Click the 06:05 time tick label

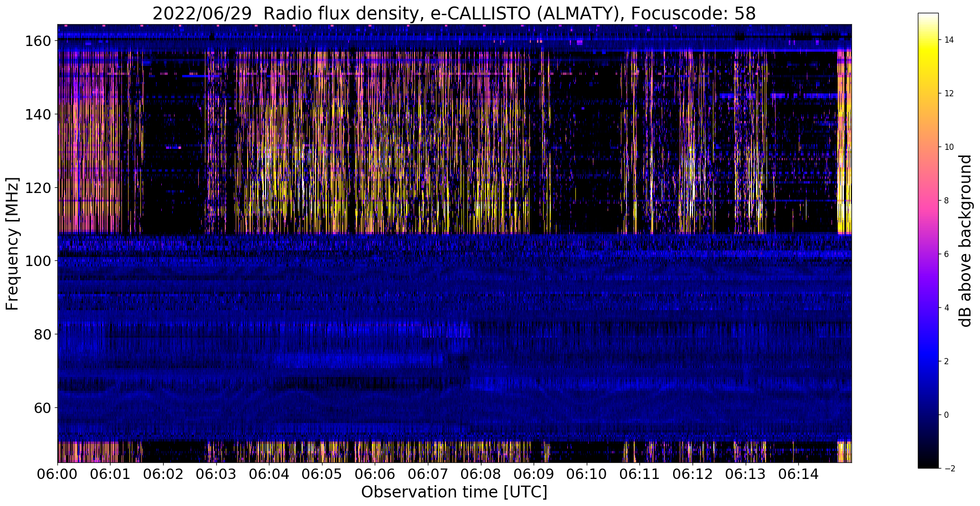(322, 474)
